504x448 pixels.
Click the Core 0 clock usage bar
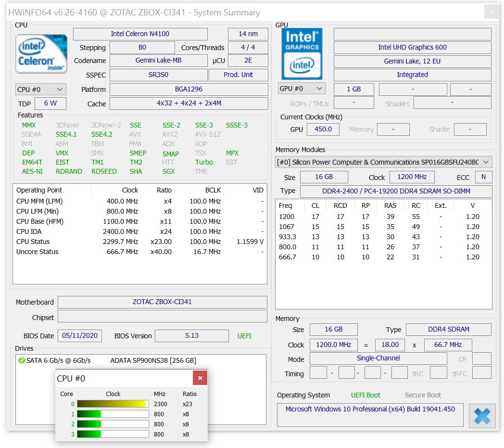click(113, 404)
